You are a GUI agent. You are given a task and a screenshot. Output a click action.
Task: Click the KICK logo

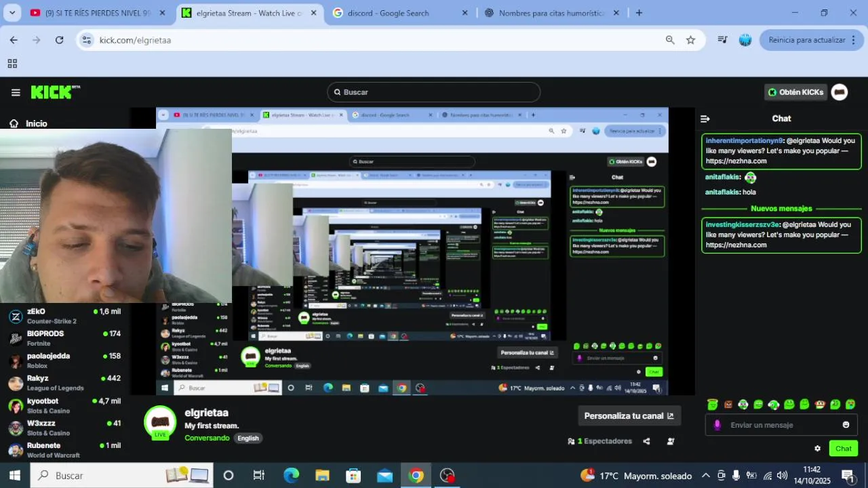coord(56,92)
